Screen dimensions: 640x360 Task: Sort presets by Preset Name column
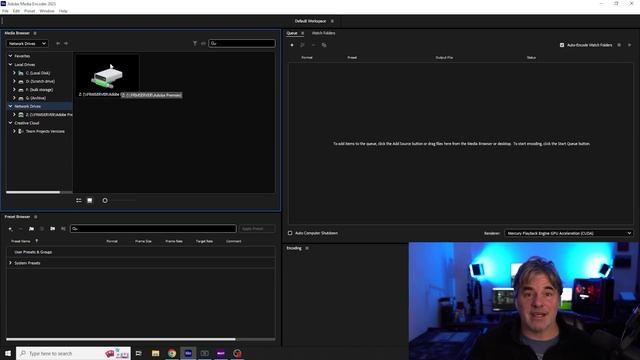coord(21,241)
